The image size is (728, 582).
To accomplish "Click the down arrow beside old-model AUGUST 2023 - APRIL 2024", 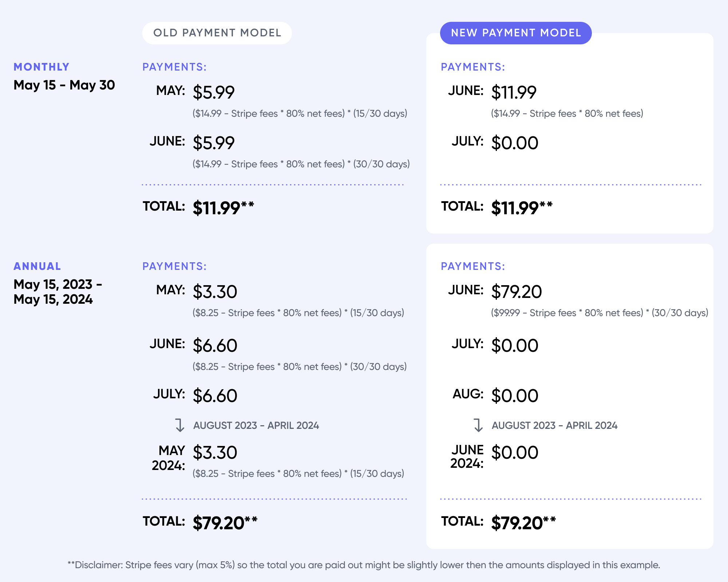I will coord(180,425).
